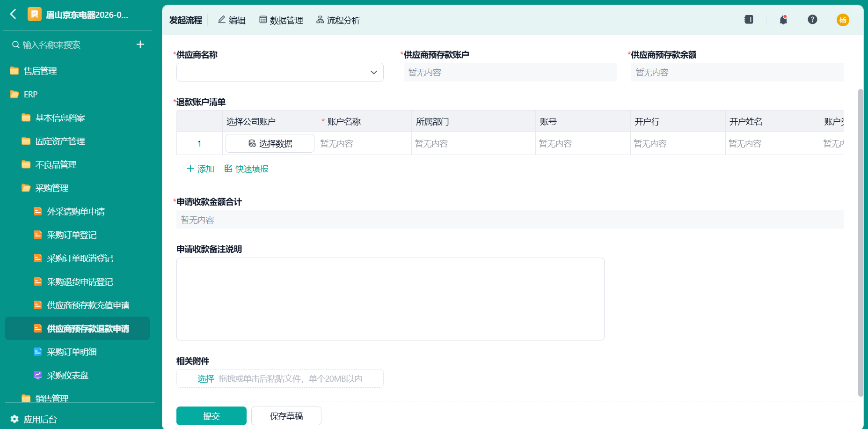
Task: Click the blue report icon for 采购订单明细
Action: point(38,352)
